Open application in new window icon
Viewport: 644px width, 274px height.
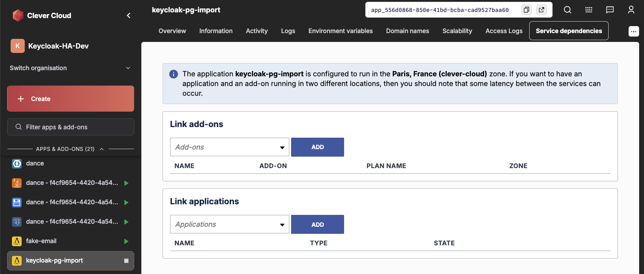[541, 10]
